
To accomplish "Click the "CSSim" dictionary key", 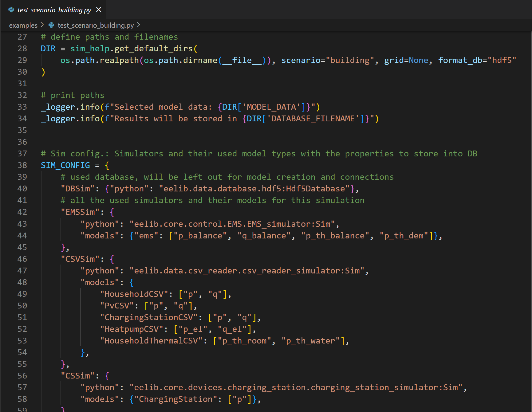I will click(x=77, y=376).
